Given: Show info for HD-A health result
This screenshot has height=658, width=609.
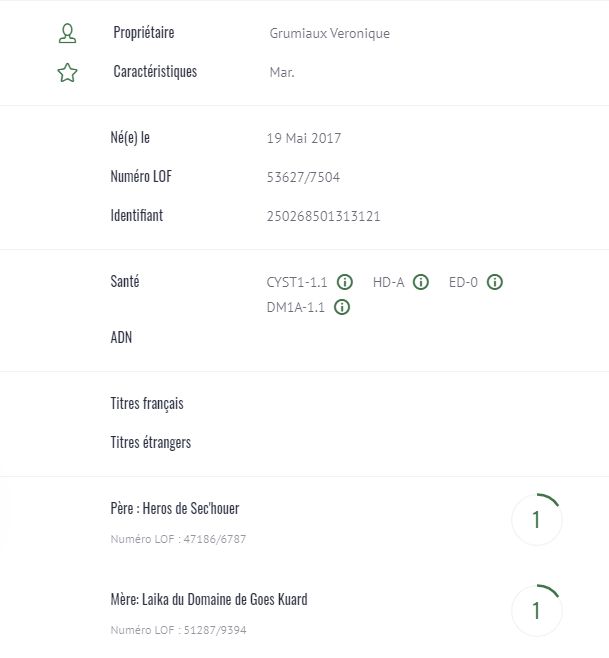Looking at the screenshot, I should click(x=421, y=282).
